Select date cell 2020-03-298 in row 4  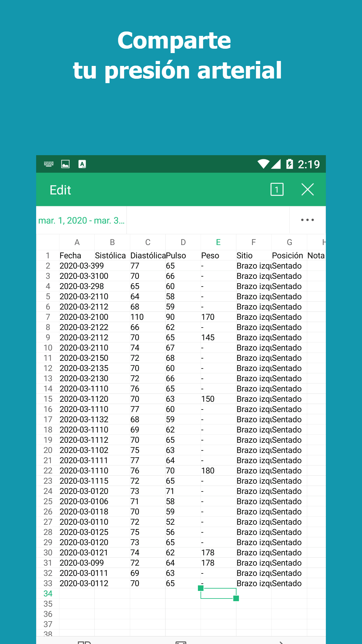77,286
